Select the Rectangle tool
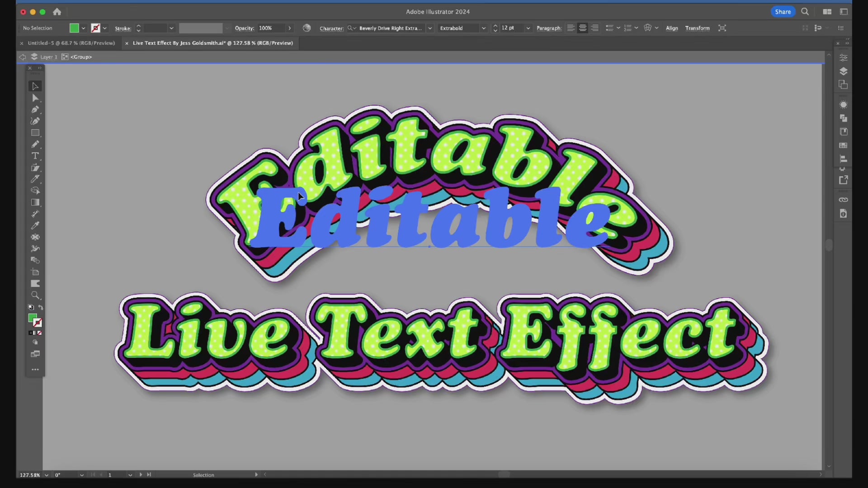Image resolution: width=868 pixels, height=488 pixels. tap(35, 133)
